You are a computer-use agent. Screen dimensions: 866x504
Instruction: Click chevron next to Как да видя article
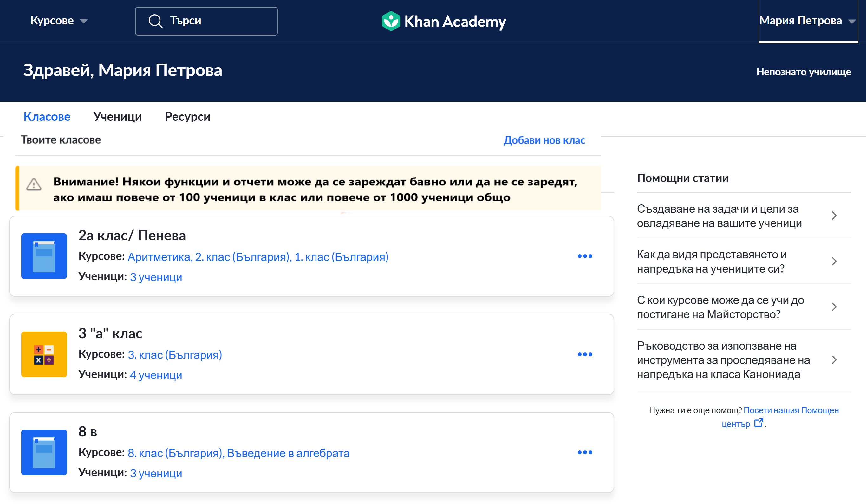[834, 261]
